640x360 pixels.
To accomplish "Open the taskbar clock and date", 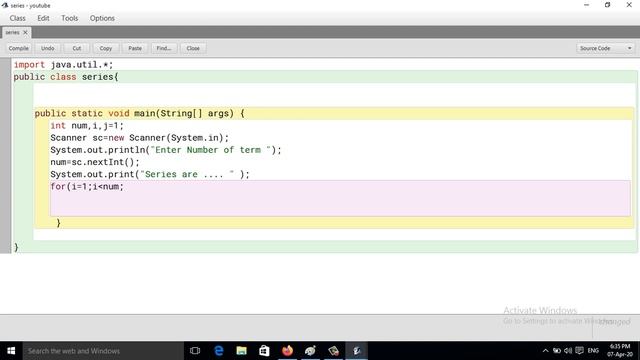I will (620, 351).
